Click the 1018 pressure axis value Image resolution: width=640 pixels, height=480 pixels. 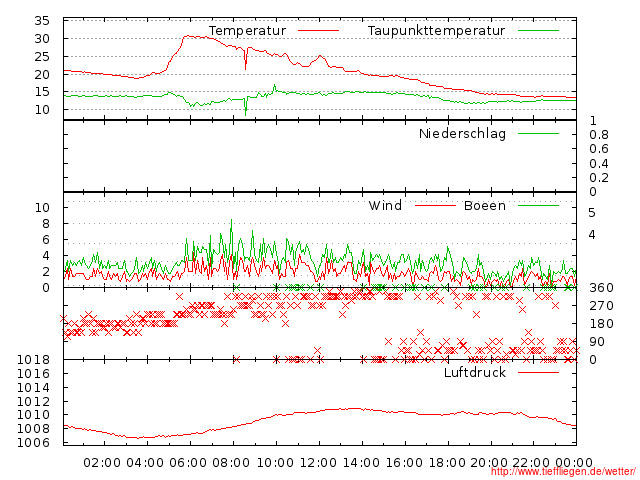(33, 360)
